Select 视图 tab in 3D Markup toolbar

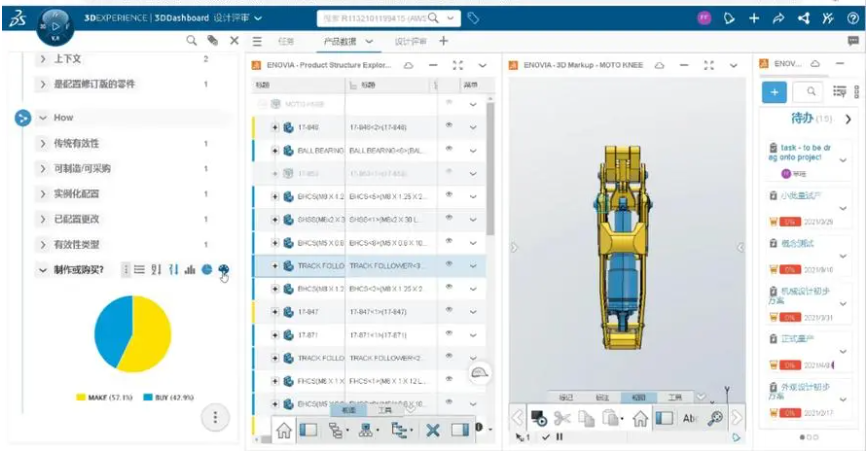pyautogui.click(x=638, y=397)
